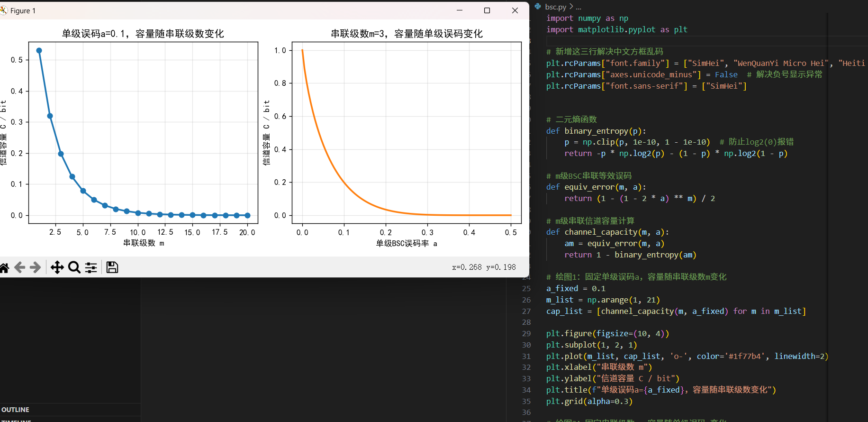Image resolution: width=868 pixels, height=422 pixels.
Task: Click the Figure 1 title bar text
Action: [x=23, y=10]
